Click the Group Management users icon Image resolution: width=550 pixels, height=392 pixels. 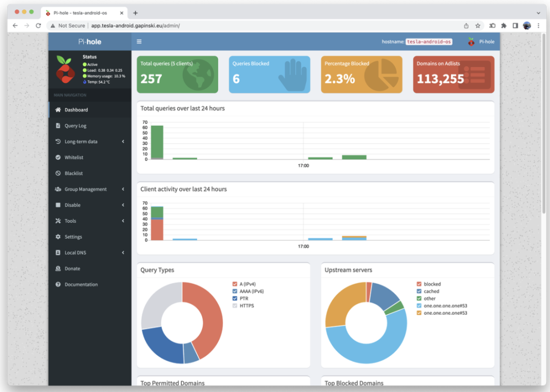pyautogui.click(x=58, y=189)
